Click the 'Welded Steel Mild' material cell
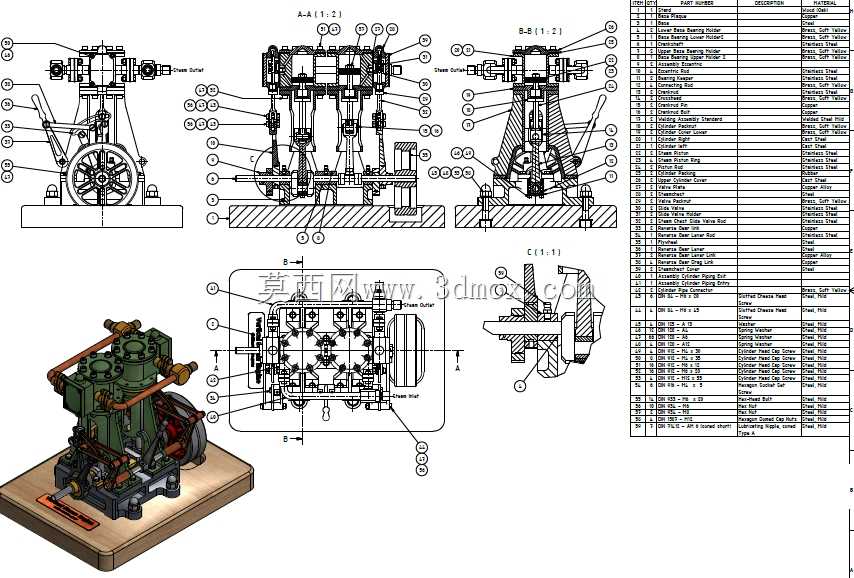854x578 pixels. click(x=823, y=119)
